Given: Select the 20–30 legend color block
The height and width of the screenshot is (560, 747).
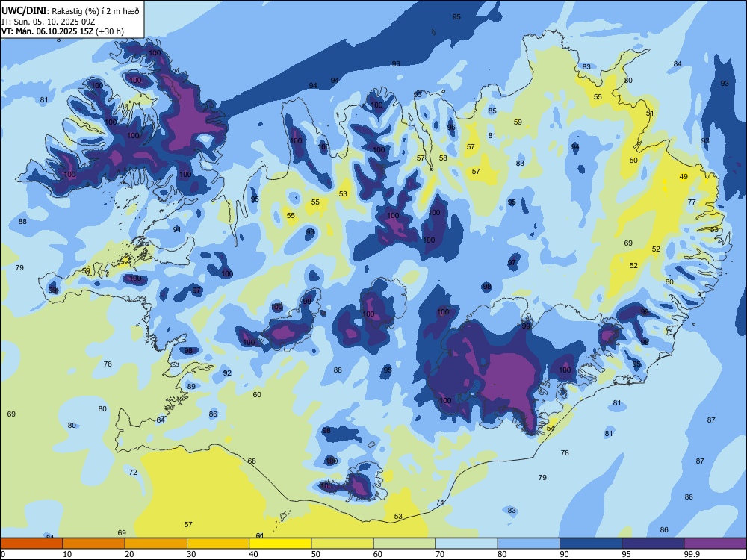Looking at the screenshot, I should tap(156, 544).
